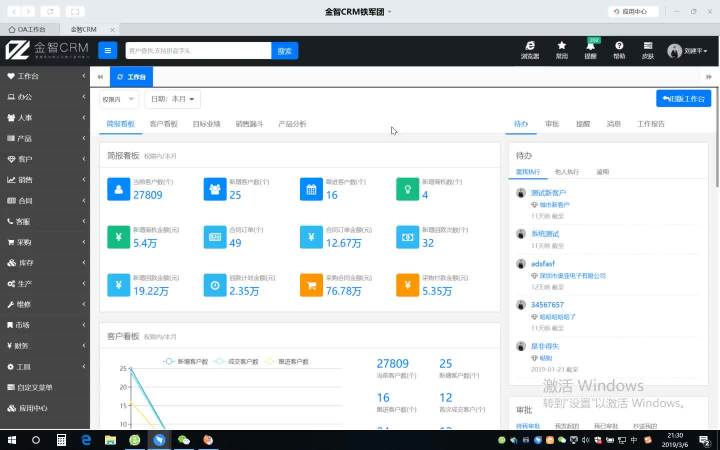Viewport: 720px width, 450px height.
Task: Expand the 合同 sidebar menu
Action: coord(45,201)
